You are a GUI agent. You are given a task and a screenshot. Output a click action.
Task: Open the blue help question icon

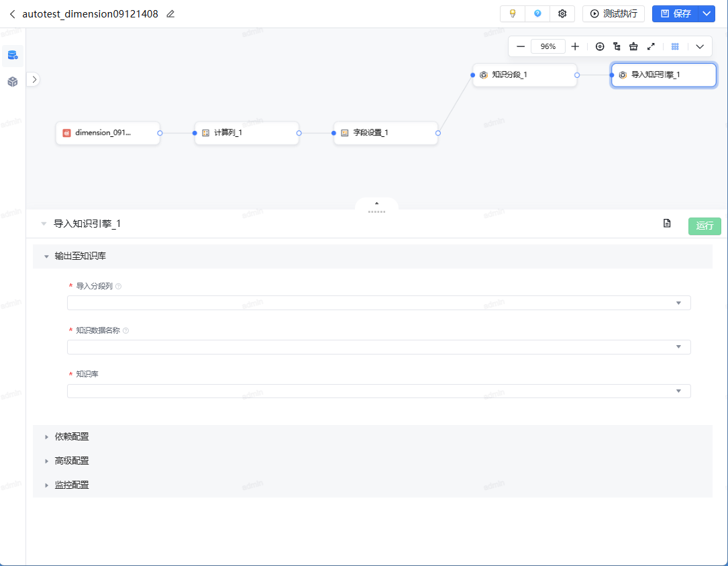tap(537, 13)
